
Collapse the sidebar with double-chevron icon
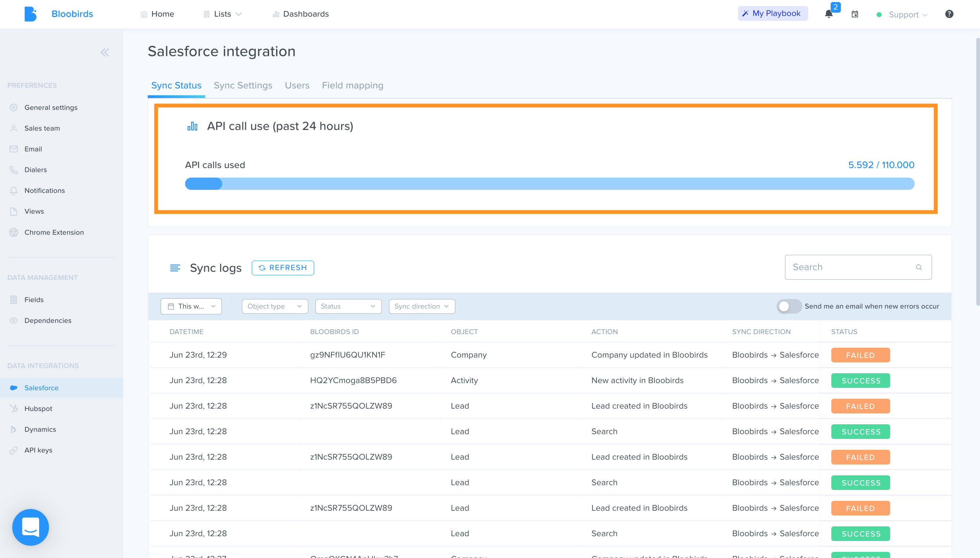click(104, 52)
